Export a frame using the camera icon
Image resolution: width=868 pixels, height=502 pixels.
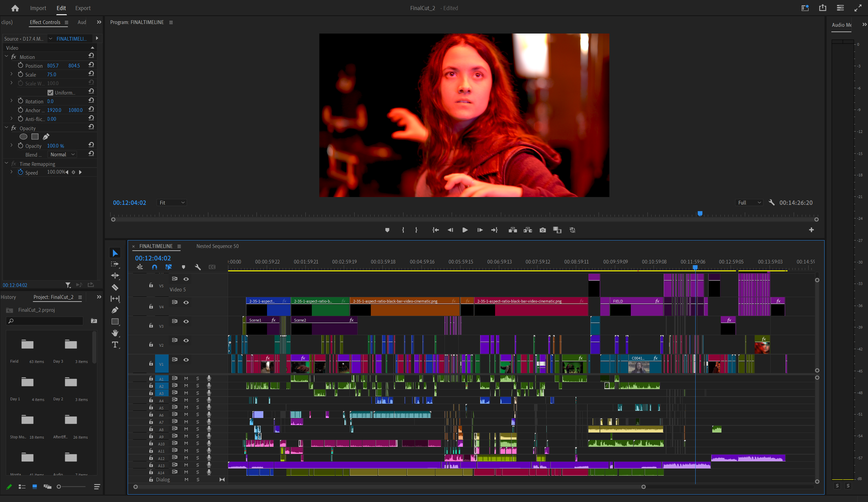coord(542,230)
